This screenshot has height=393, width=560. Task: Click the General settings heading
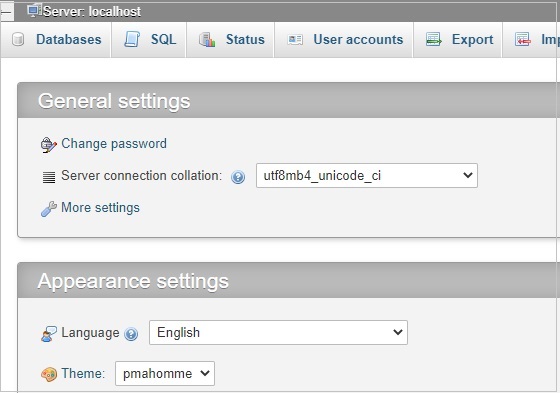(114, 101)
